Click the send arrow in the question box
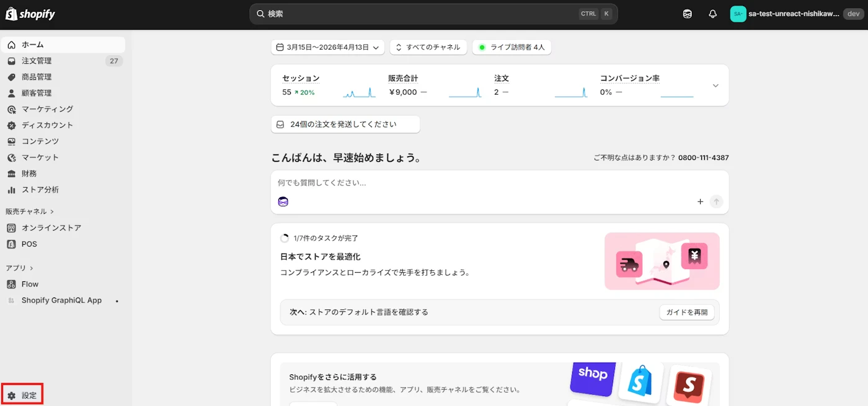Screen dimensions: 868x406 coord(716,201)
